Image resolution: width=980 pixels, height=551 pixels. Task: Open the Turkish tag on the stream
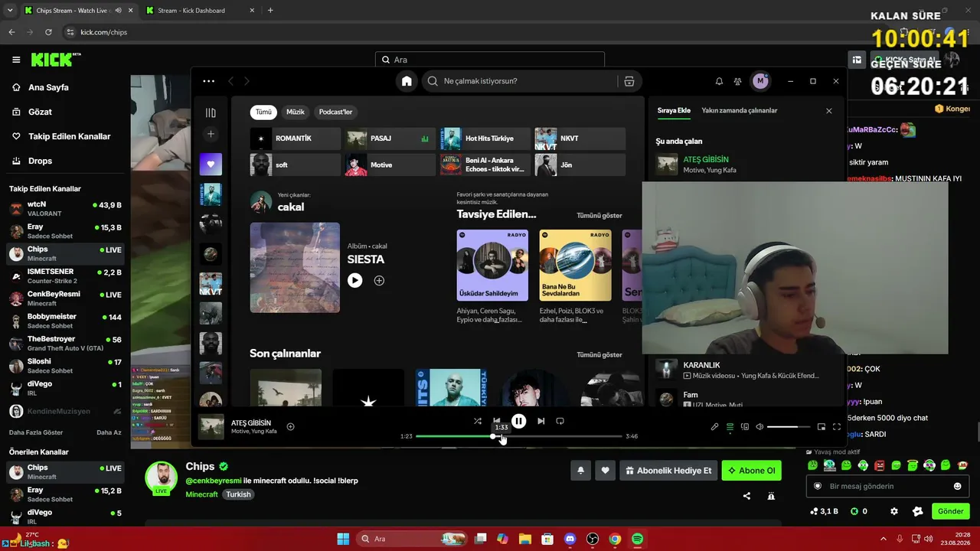[238, 494]
